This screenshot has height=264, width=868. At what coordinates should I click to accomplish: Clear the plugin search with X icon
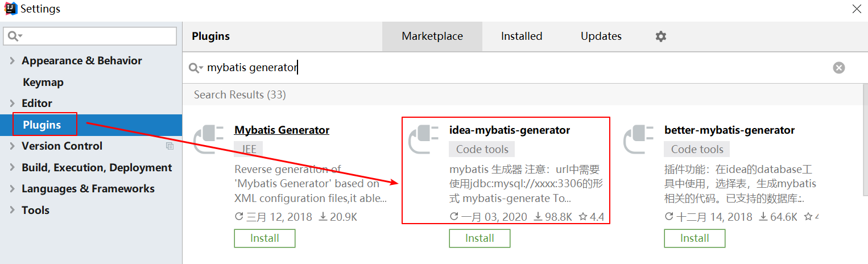839,68
